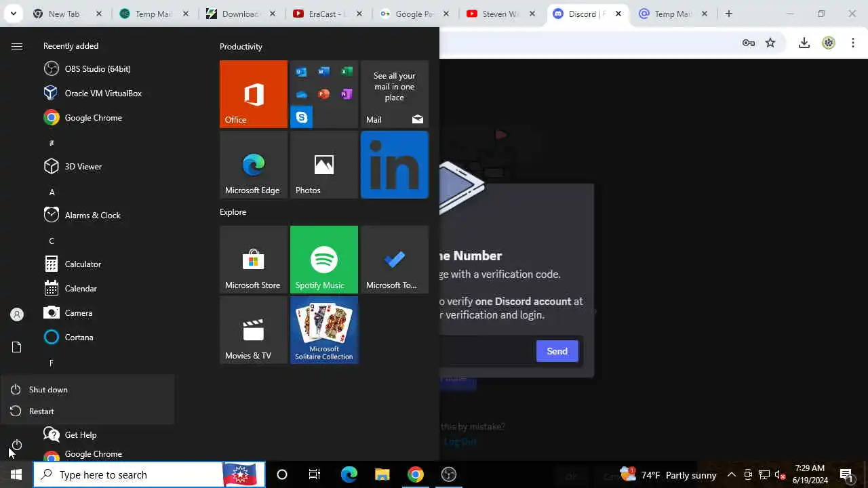
Task: Open the Chrome profile avatar icon
Action: [829, 43]
